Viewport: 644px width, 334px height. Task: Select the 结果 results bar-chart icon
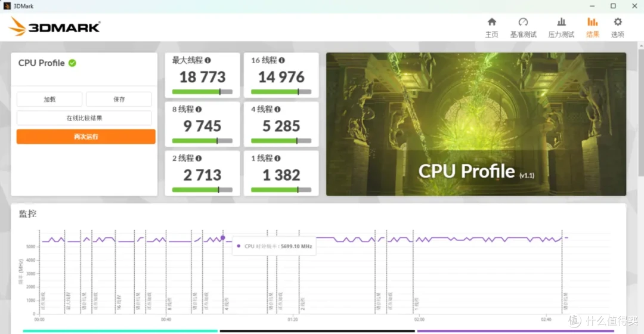click(592, 22)
